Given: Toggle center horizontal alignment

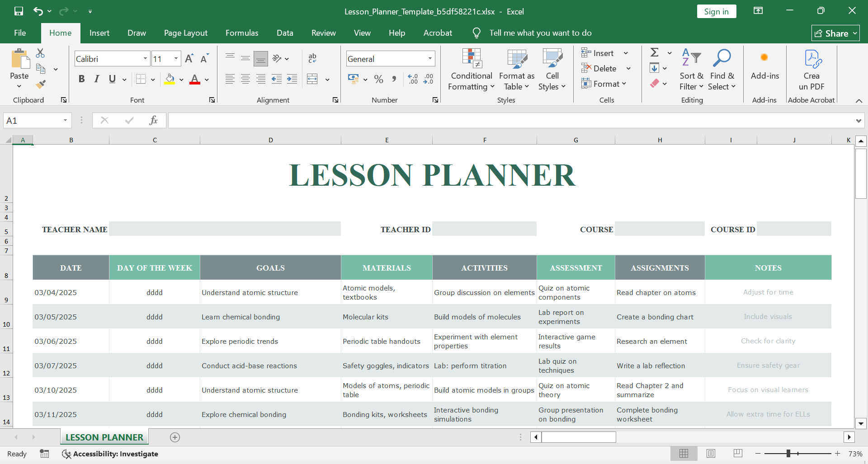Looking at the screenshot, I should pyautogui.click(x=245, y=79).
